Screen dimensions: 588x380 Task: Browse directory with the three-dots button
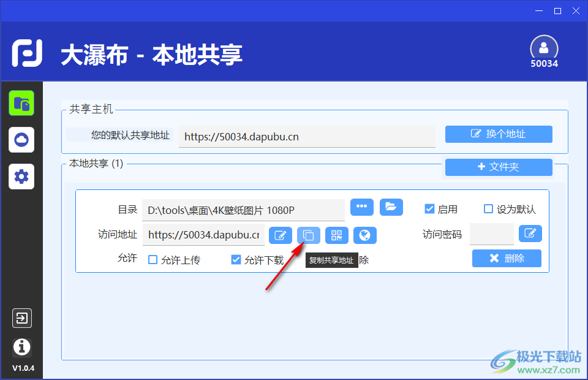362,207
